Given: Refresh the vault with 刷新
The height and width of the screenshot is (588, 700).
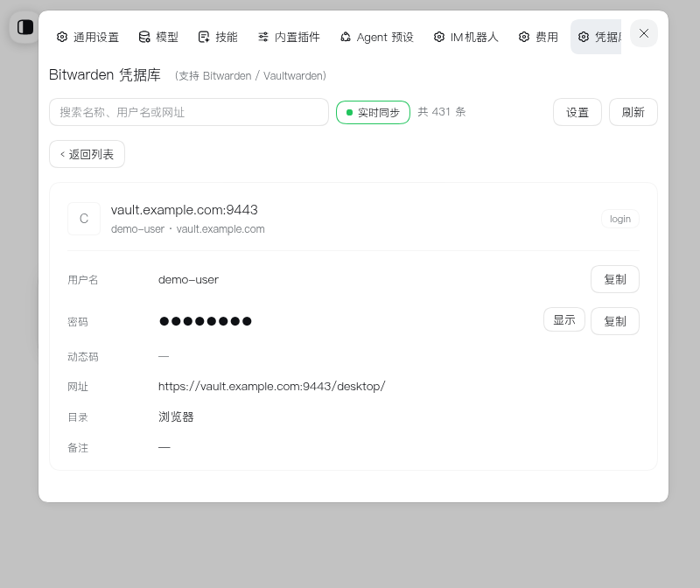Looking at the screenshot, I should tap(633, 112).
